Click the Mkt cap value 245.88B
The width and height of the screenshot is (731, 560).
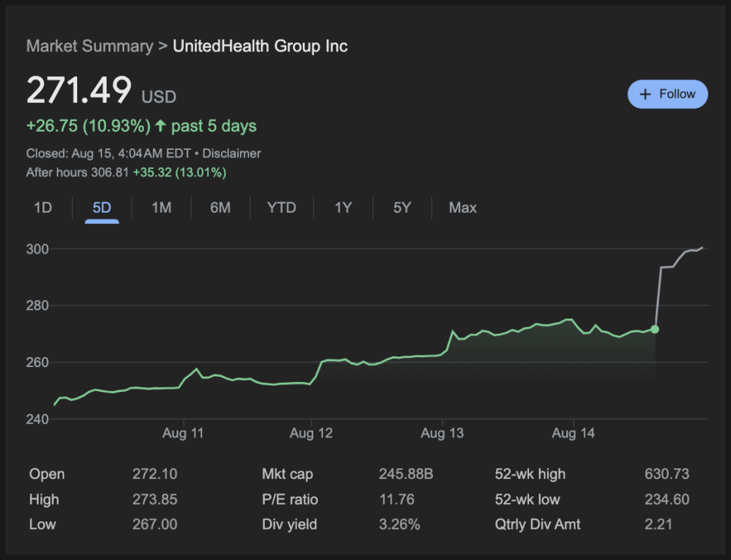[x=406, y=474]
